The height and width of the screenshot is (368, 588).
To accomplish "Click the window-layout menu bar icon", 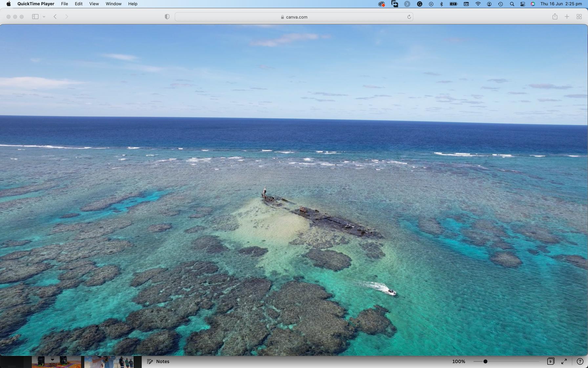I will point(466,4).
